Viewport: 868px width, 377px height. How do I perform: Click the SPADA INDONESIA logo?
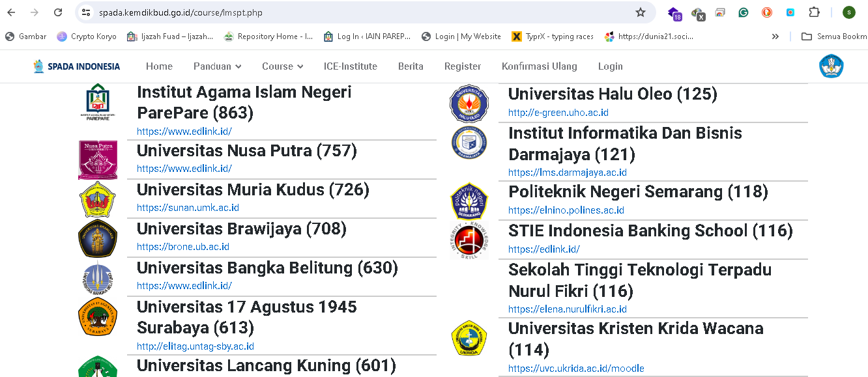tap(75, 66)
